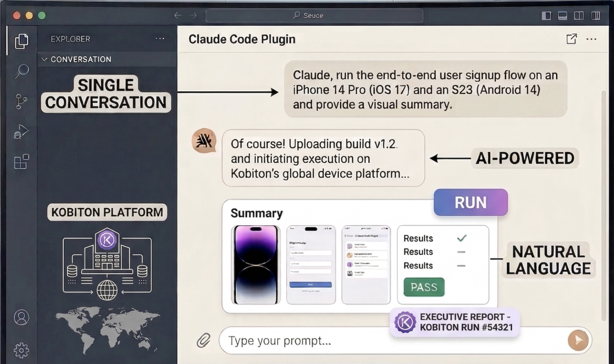Open the Source Control branch icon
This screenshot has height=364, width=614.
point(22,101)
